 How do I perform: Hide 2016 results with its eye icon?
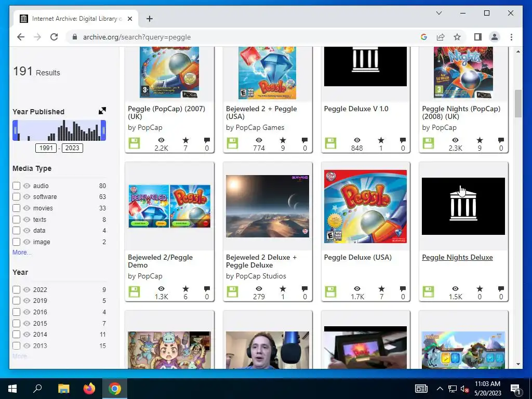point(27,312)
